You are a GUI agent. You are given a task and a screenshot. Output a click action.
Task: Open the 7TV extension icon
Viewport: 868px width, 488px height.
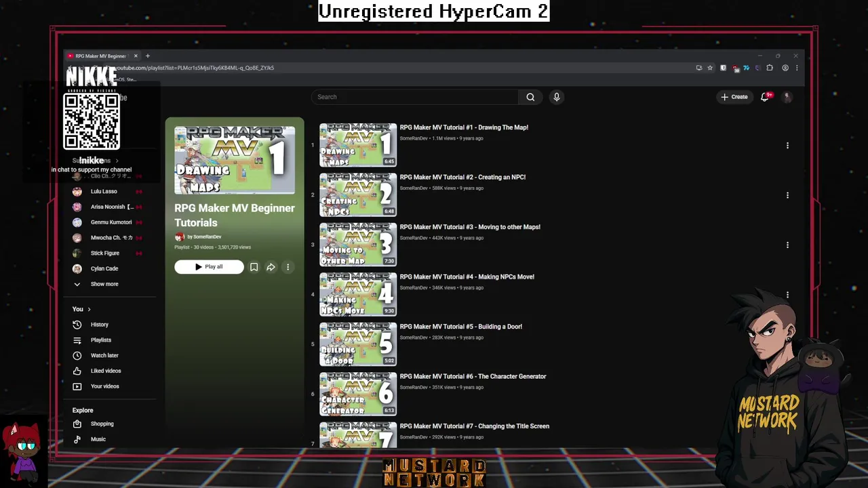click(x=746, y=68)
